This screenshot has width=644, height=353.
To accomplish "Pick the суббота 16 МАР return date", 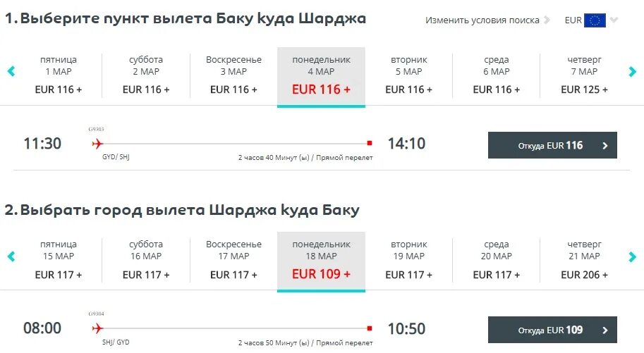I will click(146, 260).
